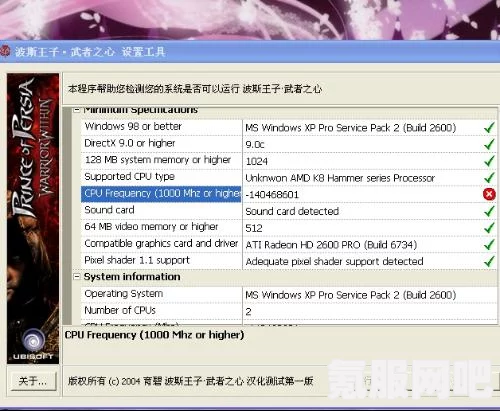Click the green checkmark beside 1024 memory value
The image size is (500, 411).
pyautogui.click(x=489, y=161)
